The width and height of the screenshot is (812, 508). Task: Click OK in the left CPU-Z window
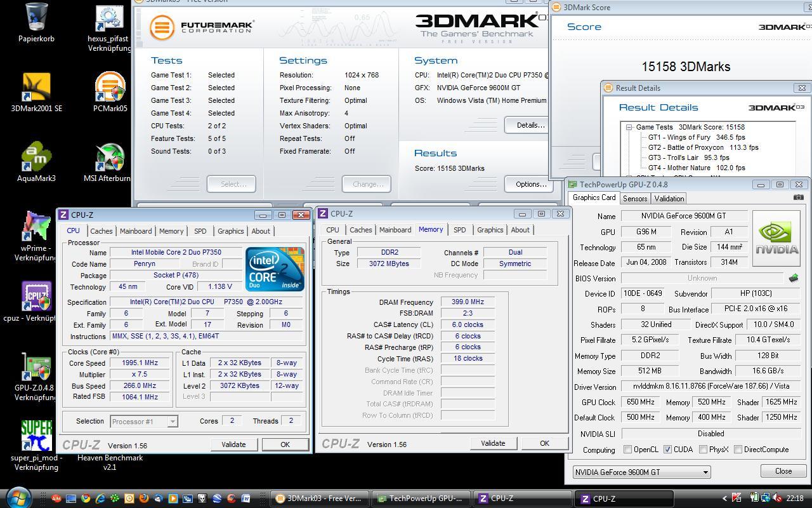click(x=285, y=444)
